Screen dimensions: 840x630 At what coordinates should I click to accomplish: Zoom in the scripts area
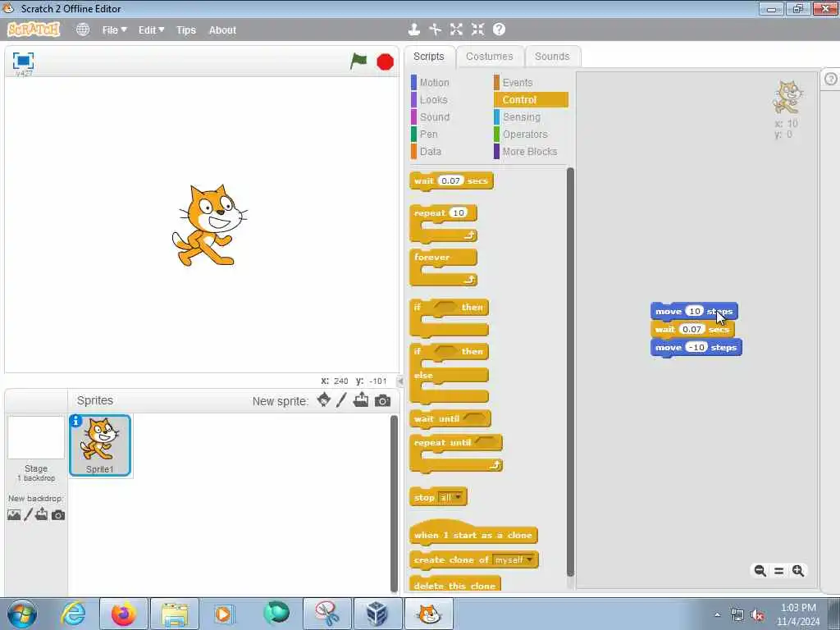(798, 571)
